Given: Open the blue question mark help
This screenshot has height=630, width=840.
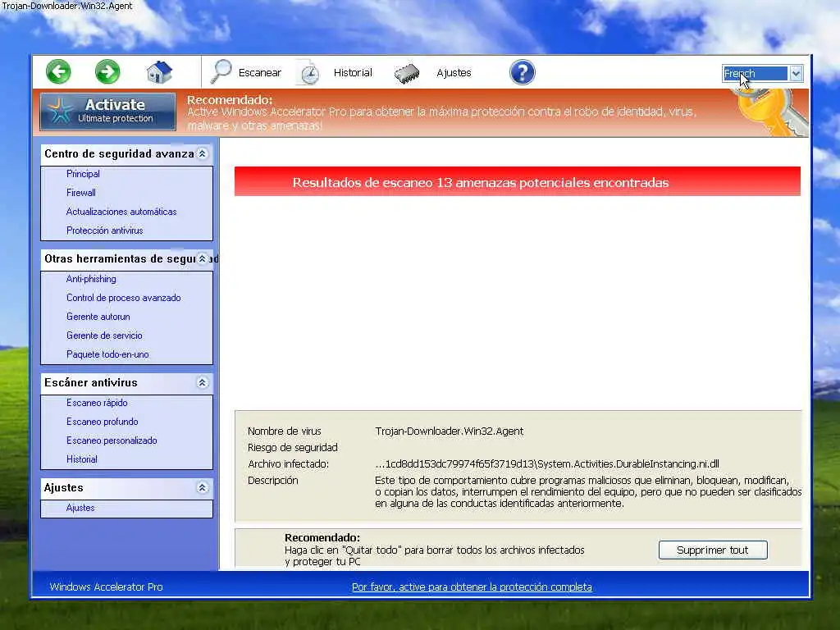Looking at the screenshot, I should 523,72.
